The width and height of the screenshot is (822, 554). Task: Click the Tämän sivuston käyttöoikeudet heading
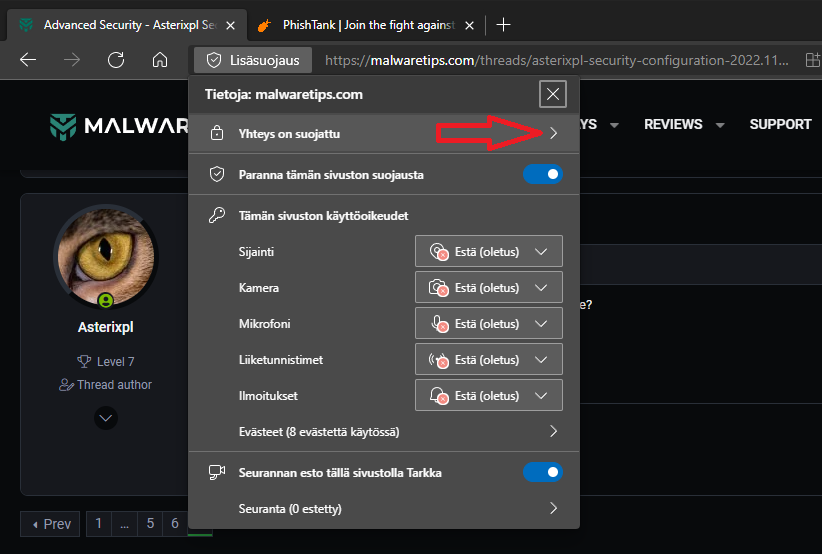pyautogui.click(x=323, y=215)
